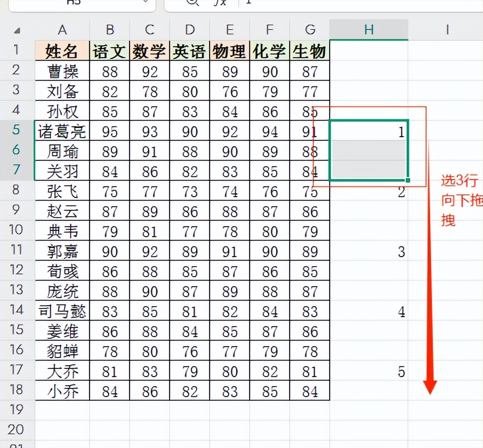Click 刘备's 物理 score 76

click(x=230, y=91)
